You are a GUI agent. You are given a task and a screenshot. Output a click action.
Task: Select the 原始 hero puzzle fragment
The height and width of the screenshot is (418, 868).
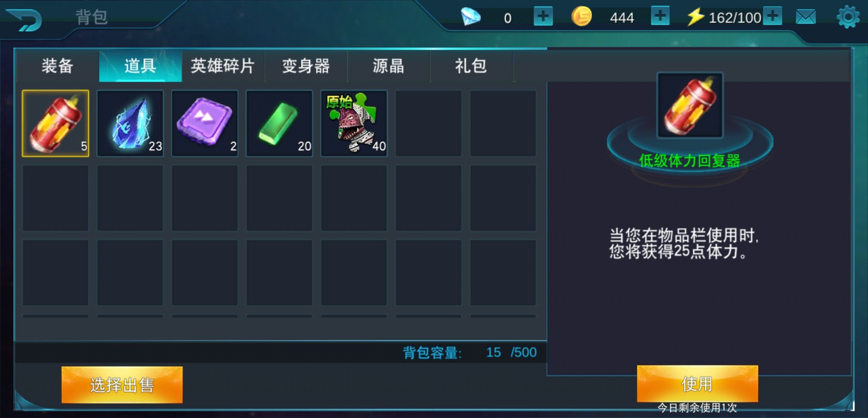pyautogui.click(x=354, y=123)
